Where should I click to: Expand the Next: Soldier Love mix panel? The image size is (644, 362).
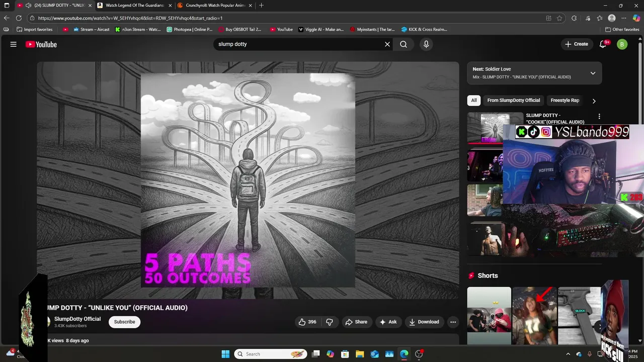click(x=593, y=73)
